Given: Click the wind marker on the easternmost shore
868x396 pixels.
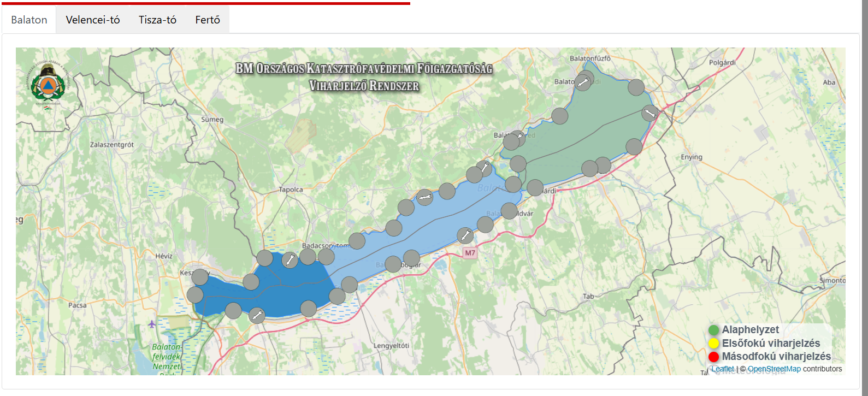Looking at the screenshot, I should pos(649,113).
